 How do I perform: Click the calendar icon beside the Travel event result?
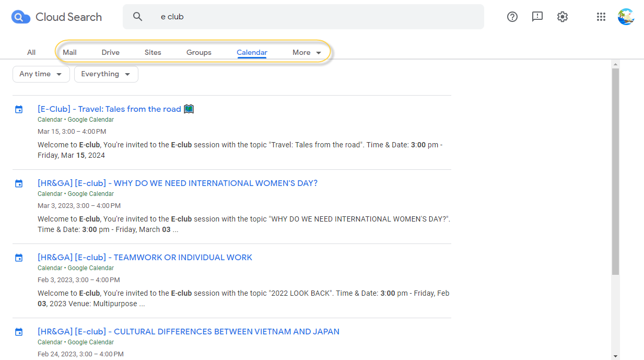[19, 109]
